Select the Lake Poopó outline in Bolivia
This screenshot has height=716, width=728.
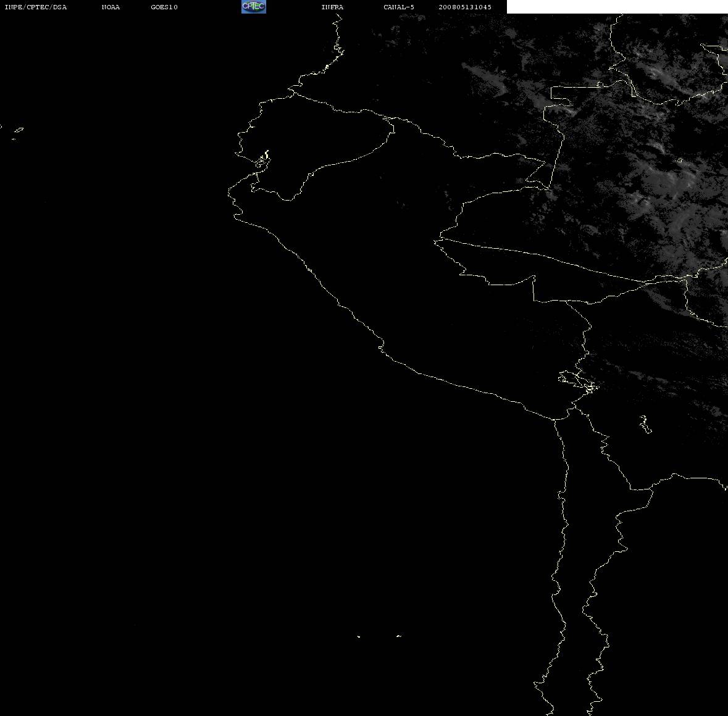pos(645,424)
